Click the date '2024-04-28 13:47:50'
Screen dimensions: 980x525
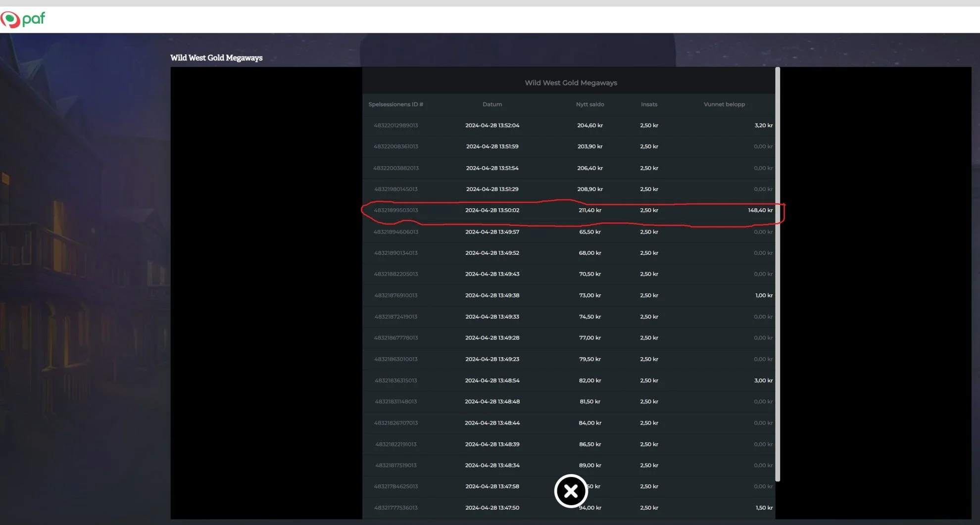(x=492, y=508)
